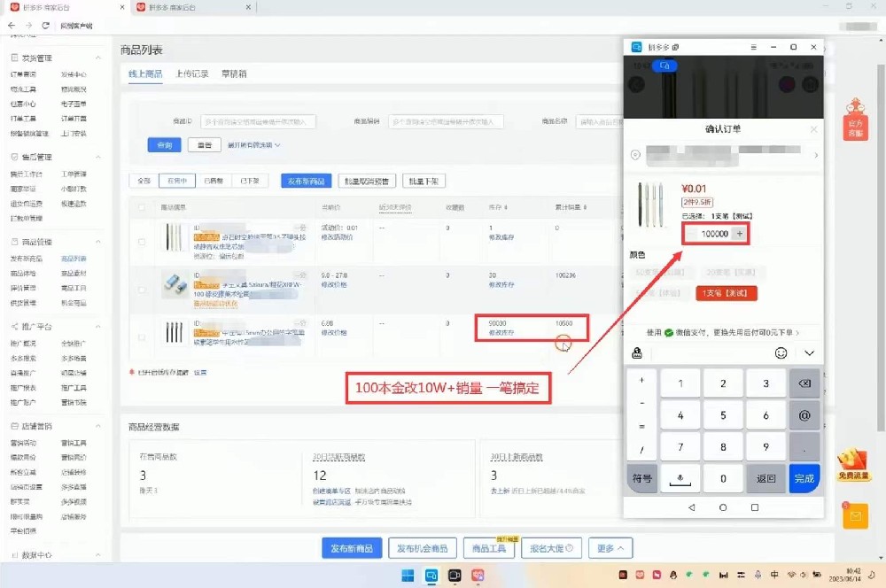Image resolution: width=886 pixels, height=588 pixels.
Task: Tap the Android back triangle icon
Action: click(x=692, y=507)
